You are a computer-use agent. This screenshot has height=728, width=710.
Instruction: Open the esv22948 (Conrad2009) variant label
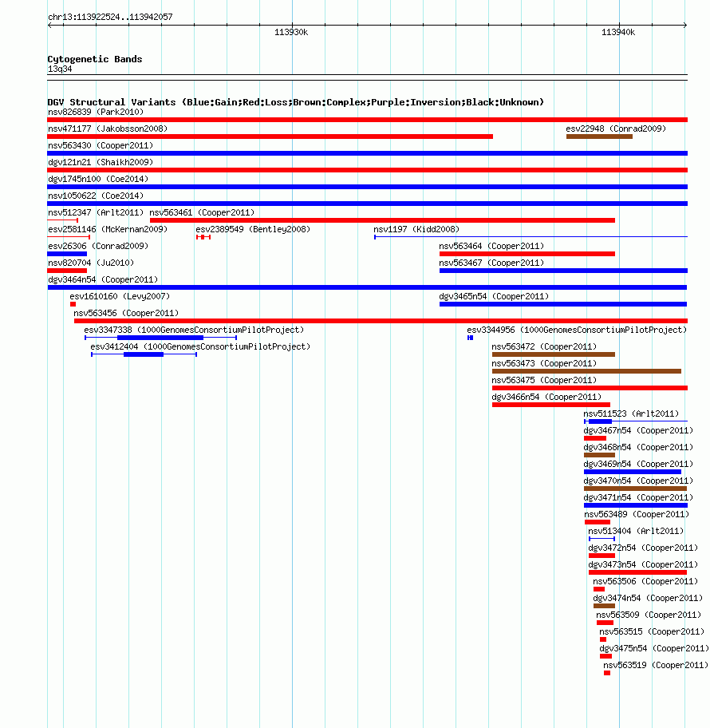pyautogui.click(x=616, y=129)
